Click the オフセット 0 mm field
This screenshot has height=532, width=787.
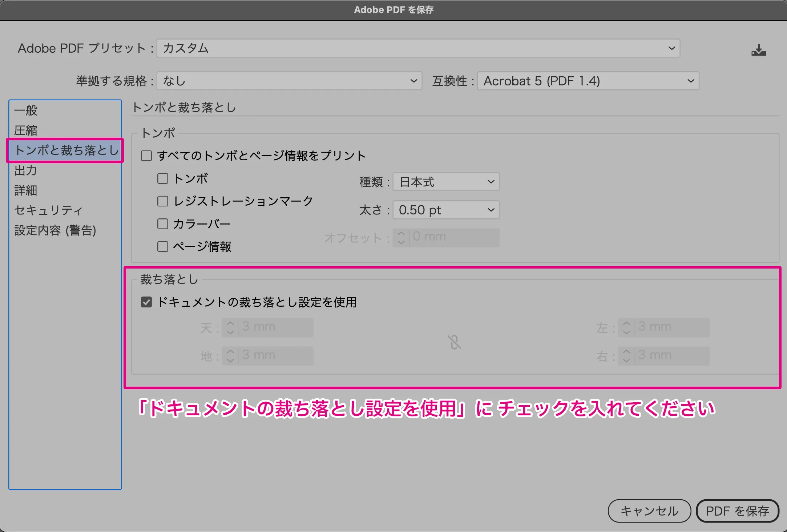coord(454,238)
